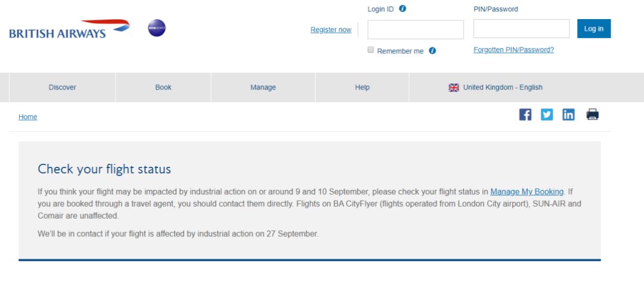Screen dimensions: 644x283
Task: Open the United Kingdom - English language selector
Action: [x=496, y=88]
